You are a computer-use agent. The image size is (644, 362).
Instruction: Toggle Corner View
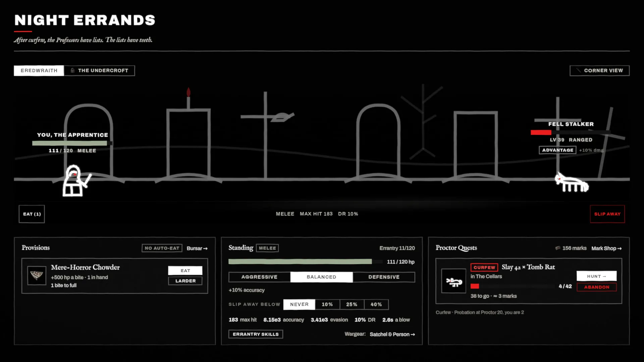click(599, 70)
